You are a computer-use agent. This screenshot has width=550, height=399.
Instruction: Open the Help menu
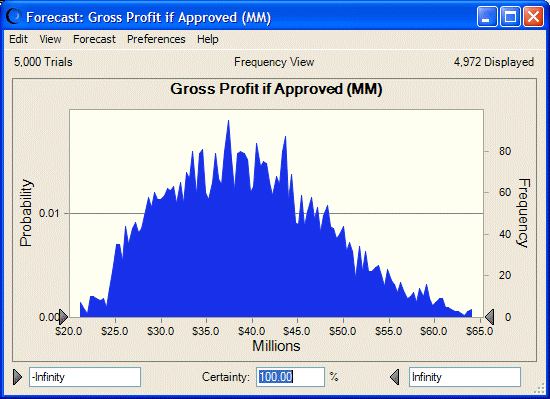(x=208, y=39)
